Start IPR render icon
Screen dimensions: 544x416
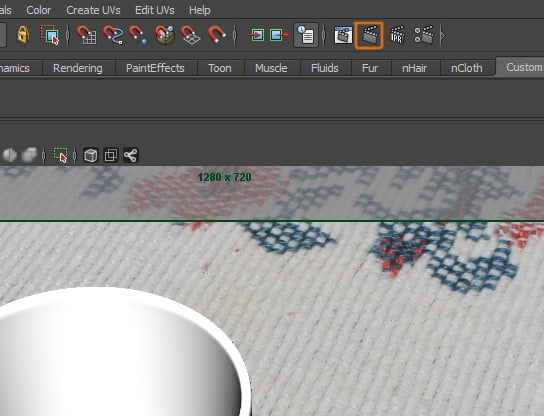tap(397, 35)
